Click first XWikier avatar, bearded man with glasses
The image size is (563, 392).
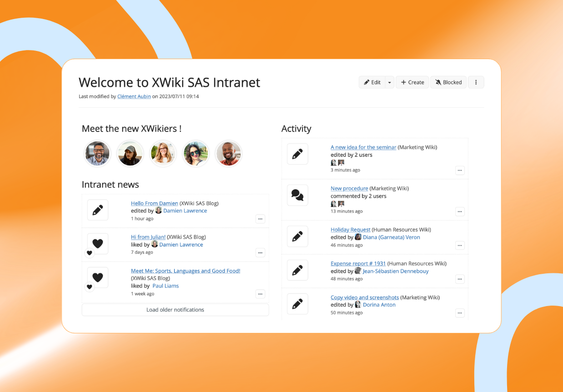[97, 153]
